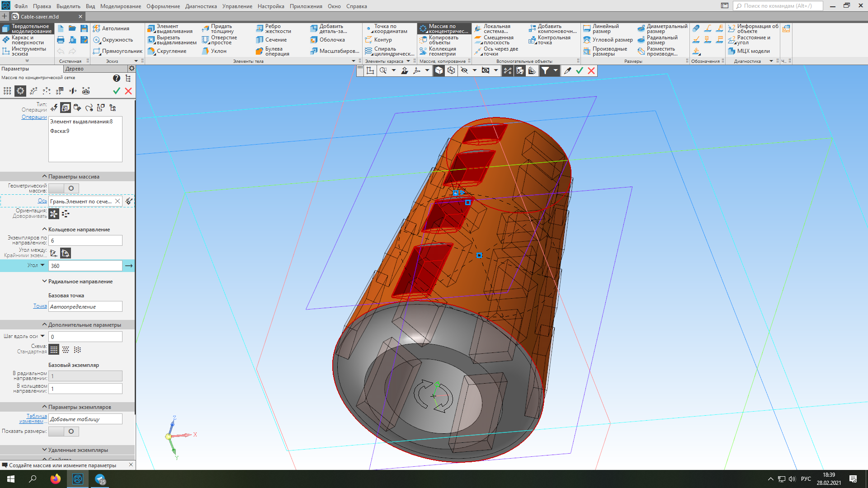This screenshot has height=488, width=868.
Task: Open Firefox from the taskbar
Action: 56,479
